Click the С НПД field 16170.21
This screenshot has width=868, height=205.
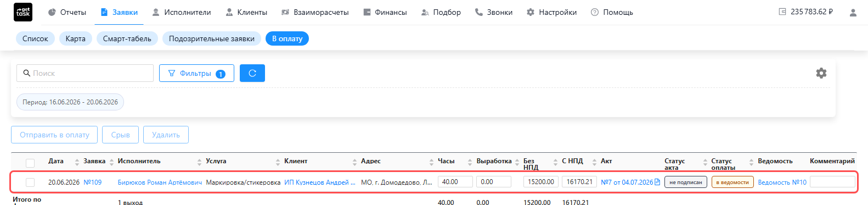(x=579, y=182)
